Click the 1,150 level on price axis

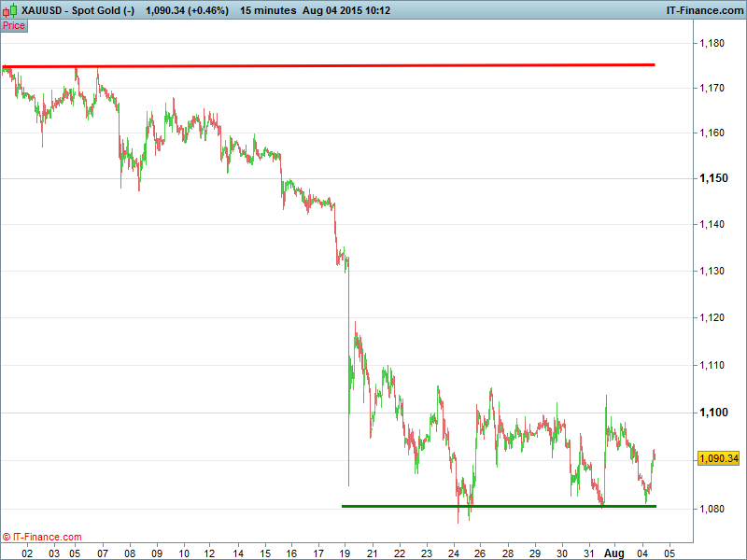point(713,178)
